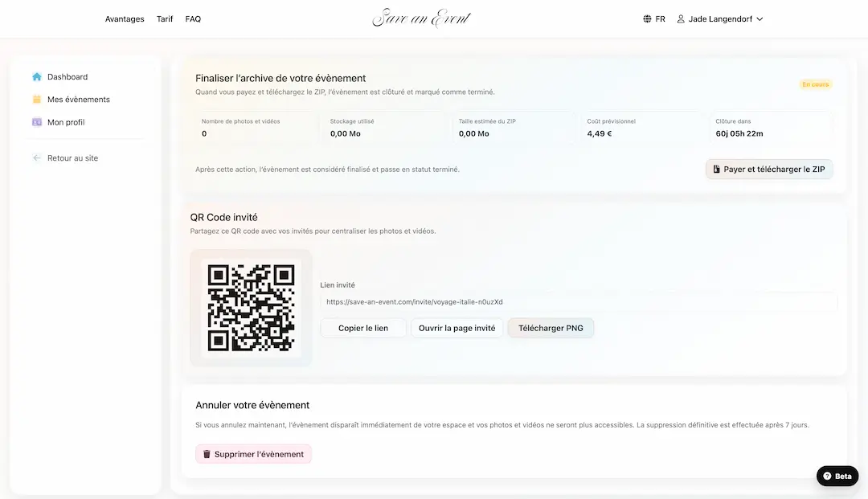The width and height of the screenshot is (868, 499).
Task: Open Dashboard via the home icon
Action: point(36,76)
